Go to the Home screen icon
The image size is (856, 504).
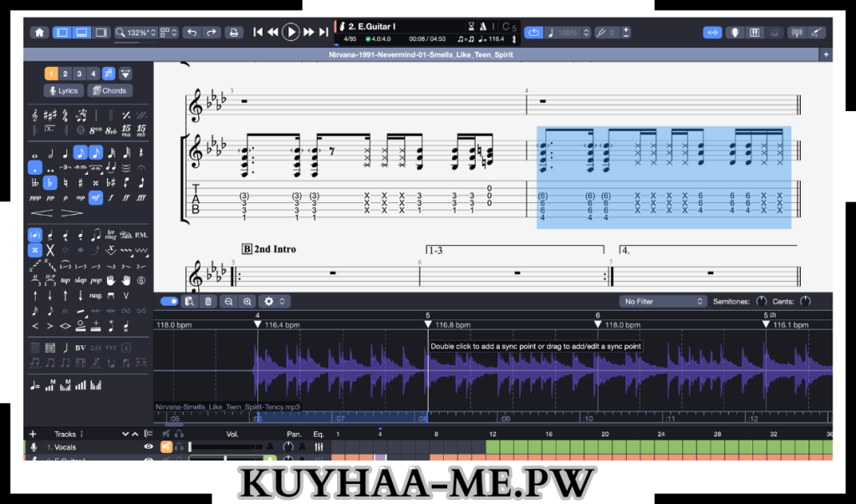pos(39,33)
